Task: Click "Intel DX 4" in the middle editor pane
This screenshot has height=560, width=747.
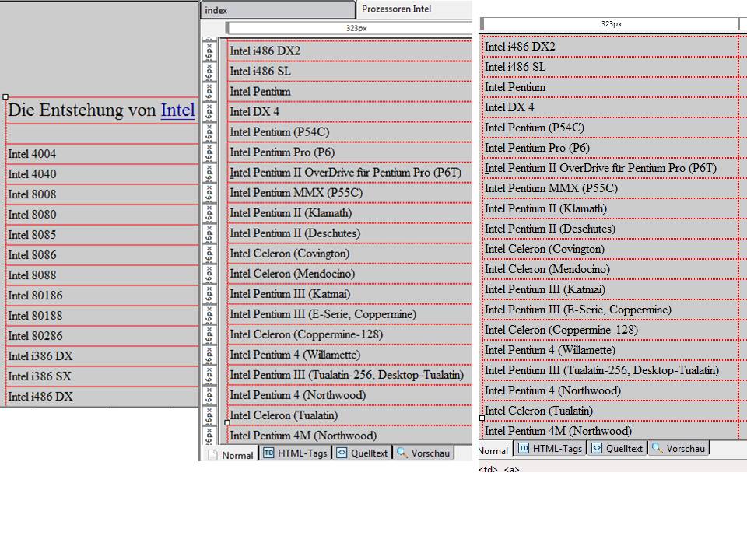Action: click(254, 112)
